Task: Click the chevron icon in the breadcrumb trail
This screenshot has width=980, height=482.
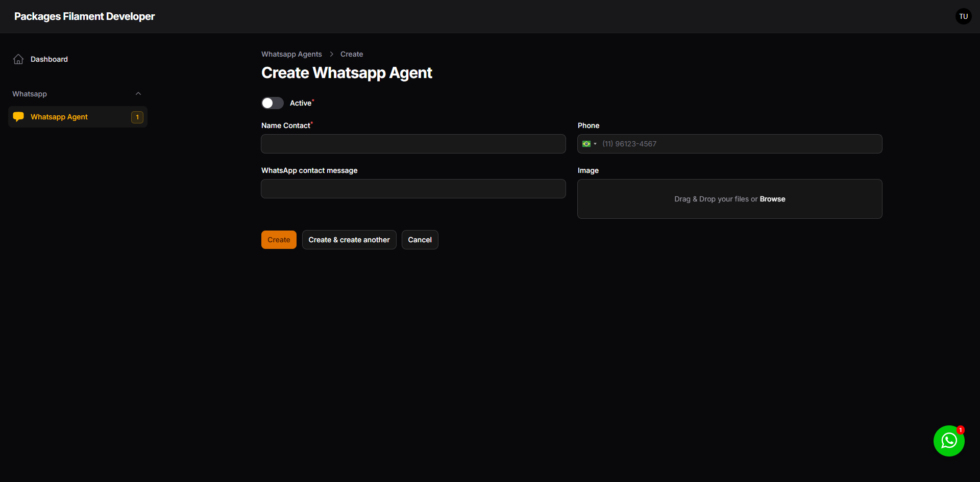Action: click(331, 54)
